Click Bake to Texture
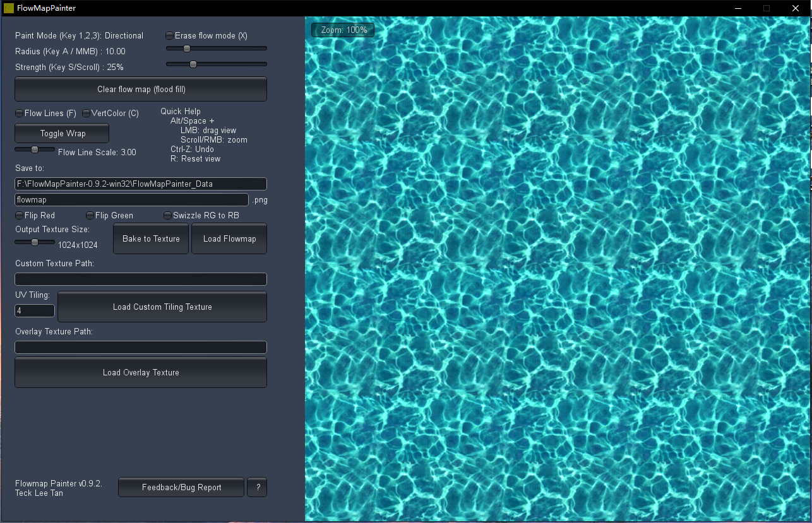The width and height of the screenshot is (812, 523). click(x=150, y=238)
